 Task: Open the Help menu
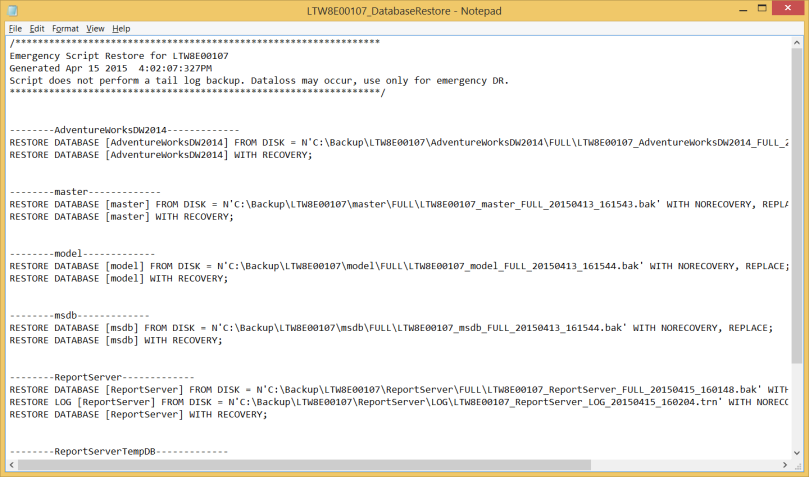point(121,29)
